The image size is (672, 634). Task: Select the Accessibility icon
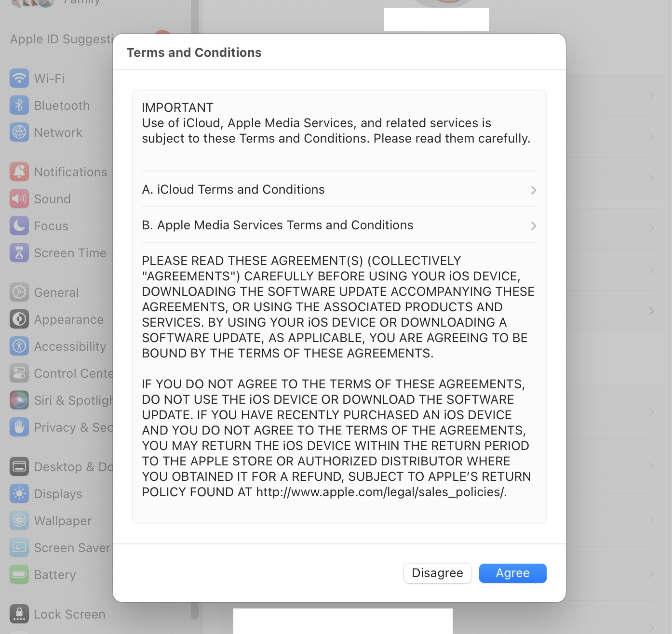[19, 346]
